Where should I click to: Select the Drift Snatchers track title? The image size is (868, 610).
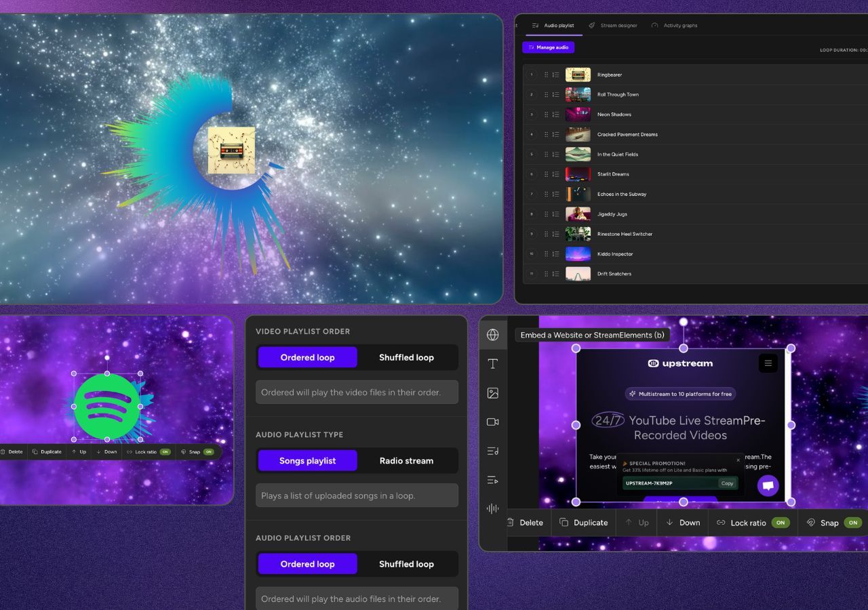point(614,274)
